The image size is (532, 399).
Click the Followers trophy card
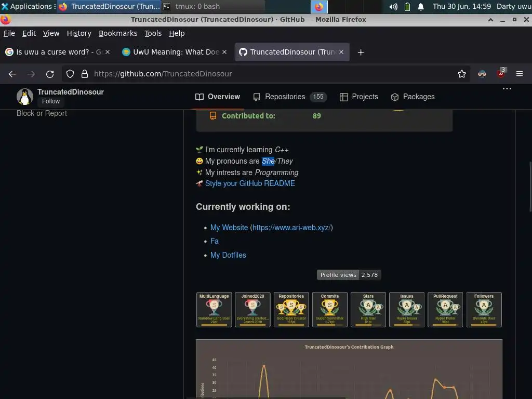[x=484, y=310]
